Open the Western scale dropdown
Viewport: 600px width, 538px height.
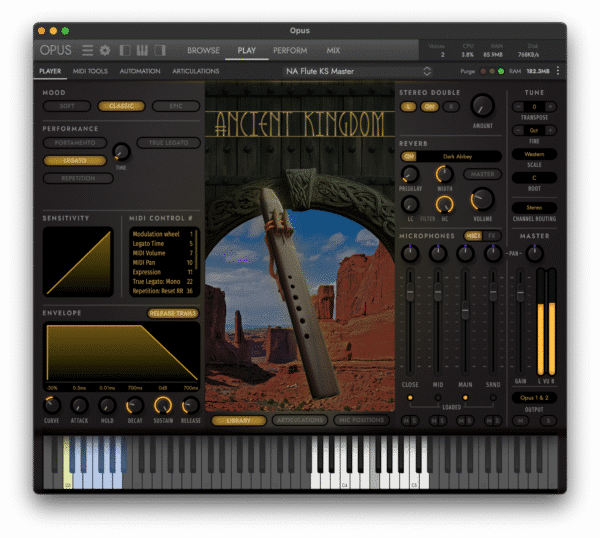pos(534,154)
